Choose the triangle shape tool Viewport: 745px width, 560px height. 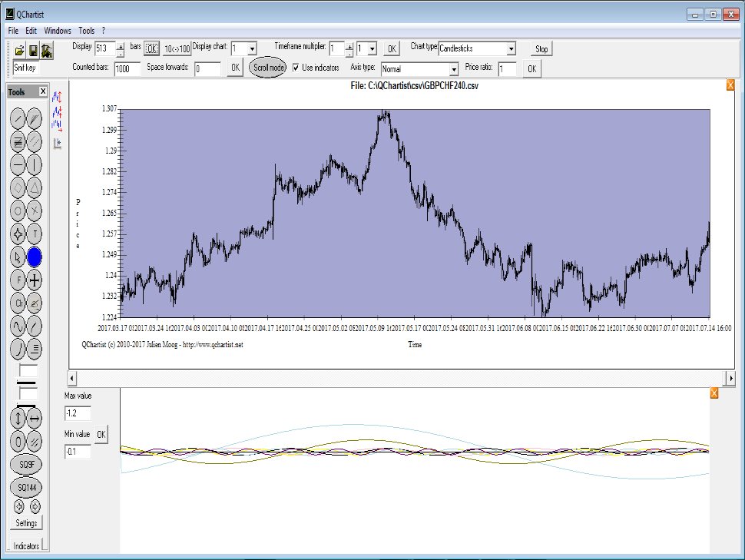35,187
